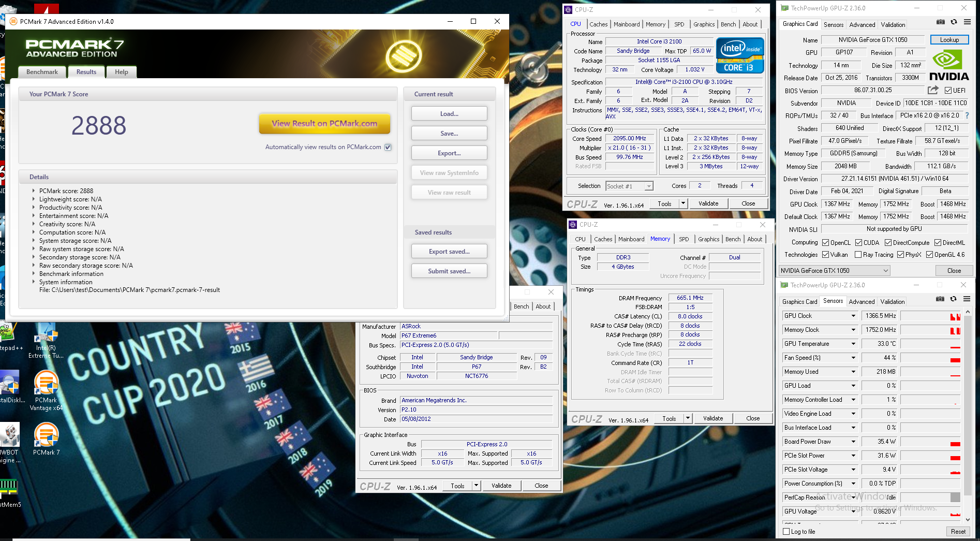Open Help tab in PCMark 7
The width and height of the screenshot is (980, 541).
(x=122, y=72)
